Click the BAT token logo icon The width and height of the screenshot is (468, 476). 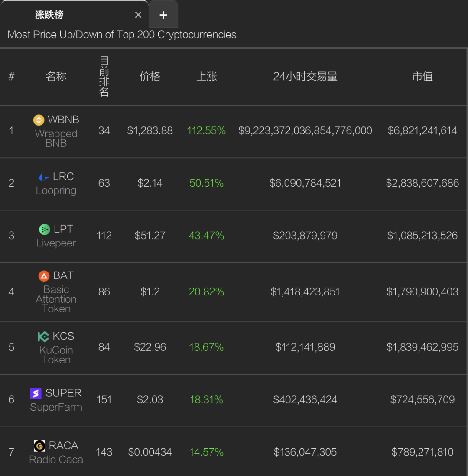44,276
